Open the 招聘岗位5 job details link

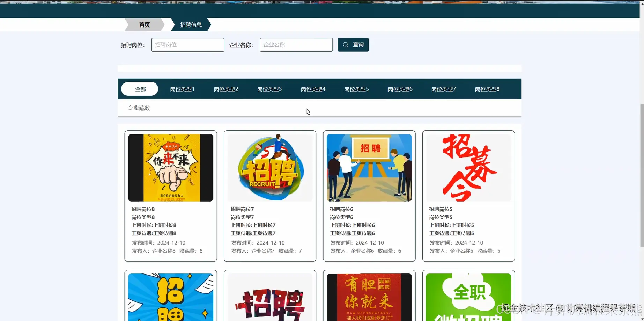[440, 209]
